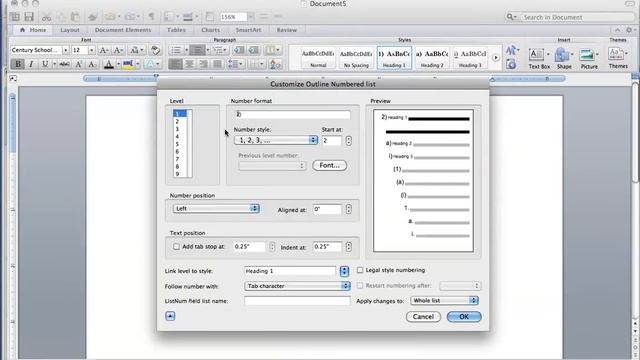Open Apply changes to dropdown
This screenshot has height=360, width=640.
(x=444, y=300)
